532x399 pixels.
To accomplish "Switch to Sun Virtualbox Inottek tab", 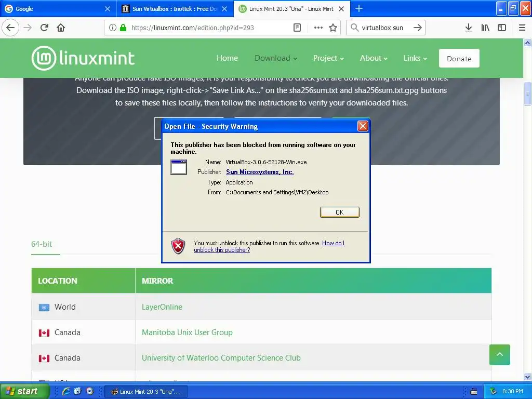I will pos(175,9).
